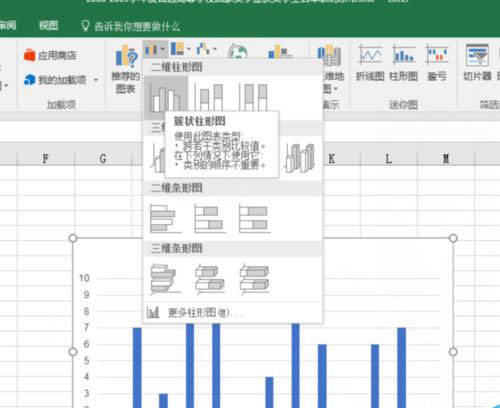Select the 3D clustered bar icon
Image resolution: width=500 pixels, height=408 pixels.
[166, 279]
